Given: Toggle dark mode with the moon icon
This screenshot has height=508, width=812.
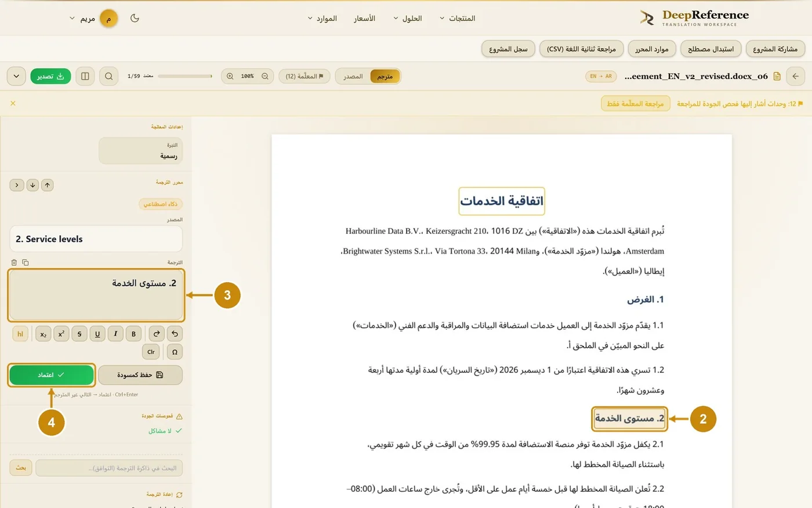Looking at the screenshot, I should pyautogui.click(x=135, y=18).
